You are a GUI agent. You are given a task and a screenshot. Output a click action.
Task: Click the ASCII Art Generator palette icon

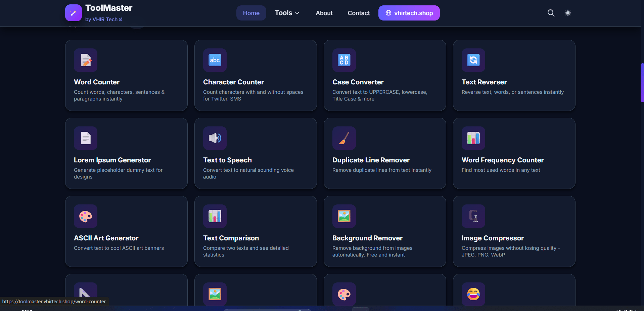coord(86,216)
